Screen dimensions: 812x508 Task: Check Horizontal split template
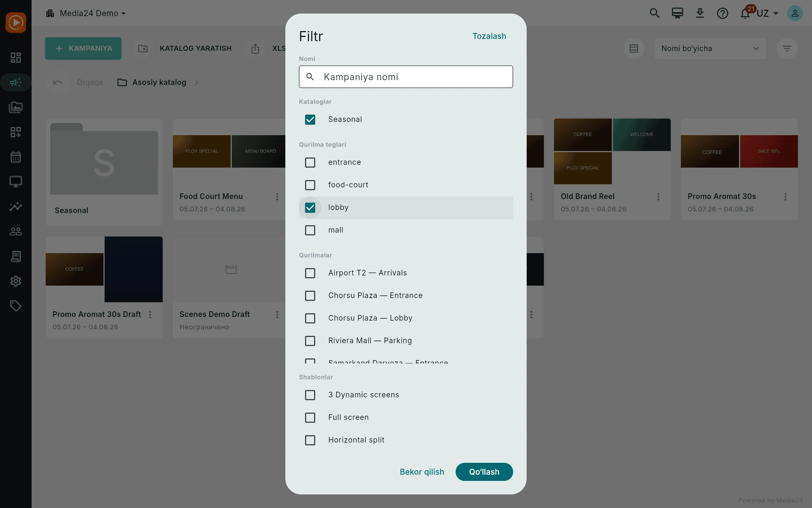tap(310, 440)
